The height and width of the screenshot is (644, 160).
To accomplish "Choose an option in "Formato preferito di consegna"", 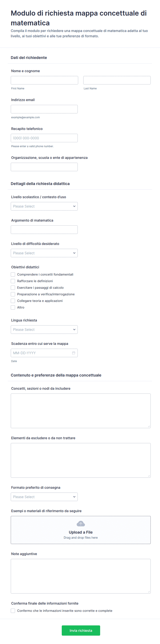I will point(44,497).
